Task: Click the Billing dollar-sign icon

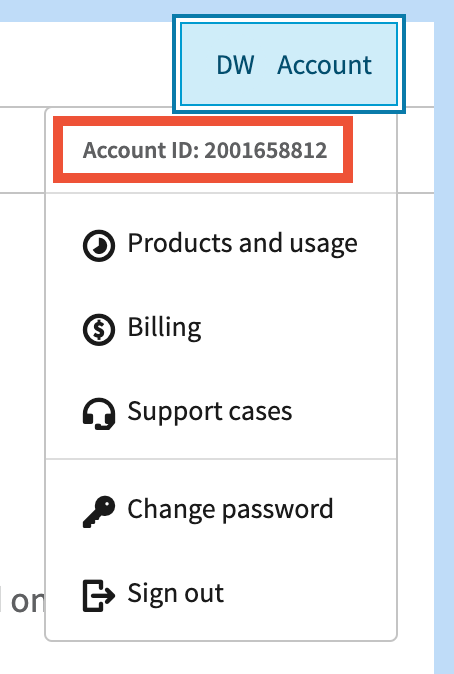Action: coord(98,330)
